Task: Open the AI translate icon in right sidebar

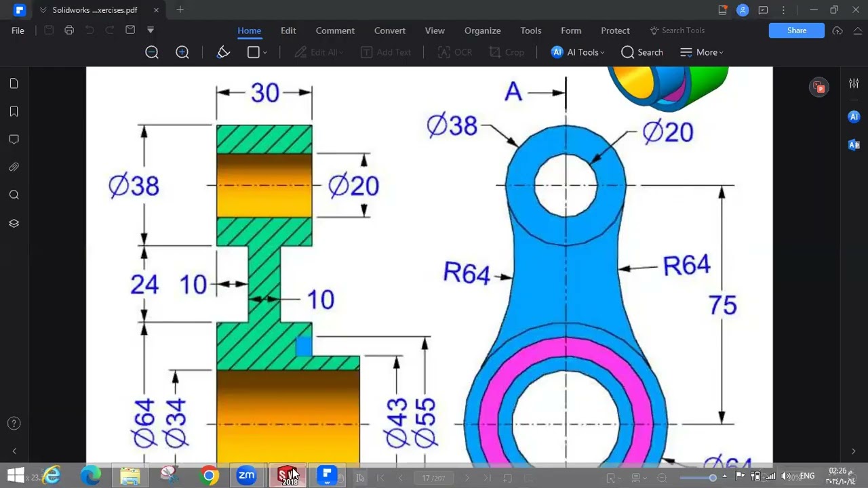Action: pyautogui.click(x=854, y=144)
